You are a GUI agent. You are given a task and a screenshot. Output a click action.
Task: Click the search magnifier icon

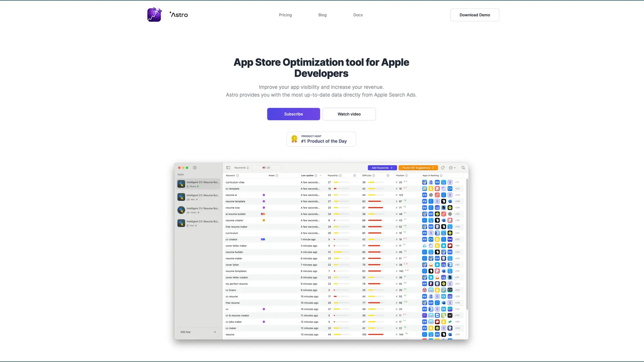click(463, 168)
